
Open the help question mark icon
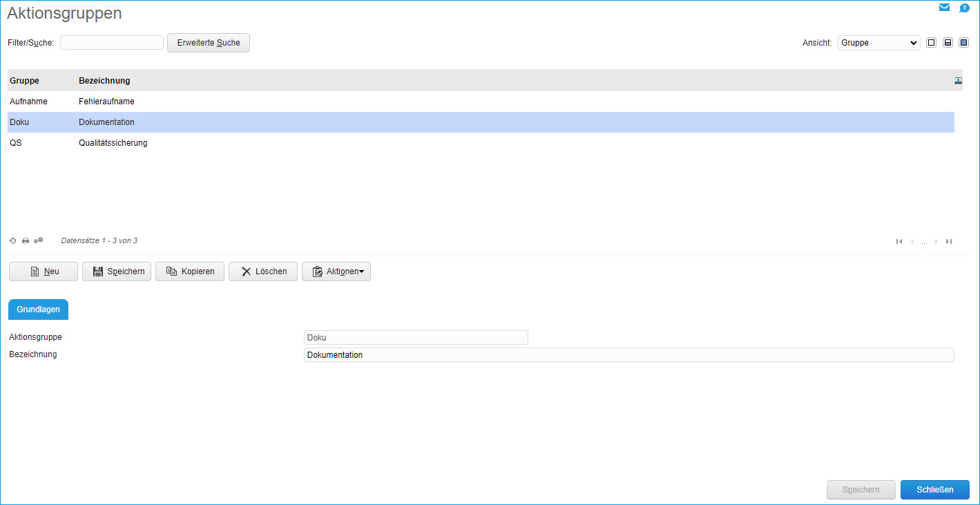[x=965, y=8]
